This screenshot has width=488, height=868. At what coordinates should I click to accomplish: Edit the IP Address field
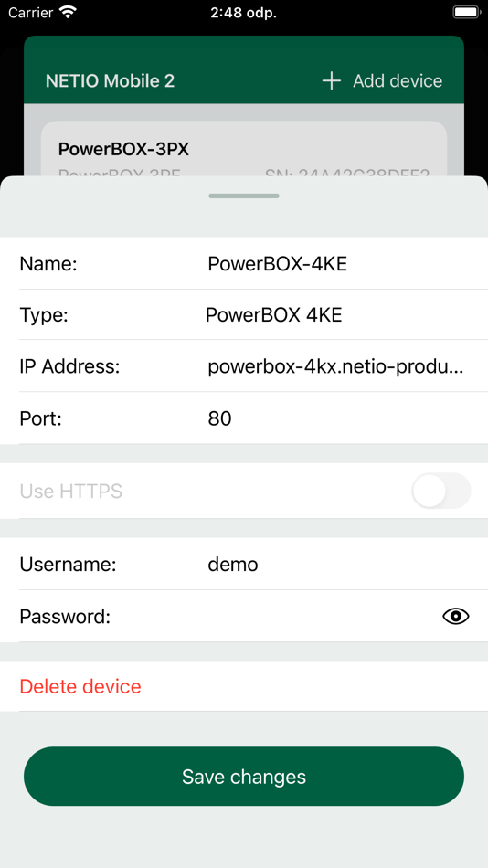tap(335, 367)
